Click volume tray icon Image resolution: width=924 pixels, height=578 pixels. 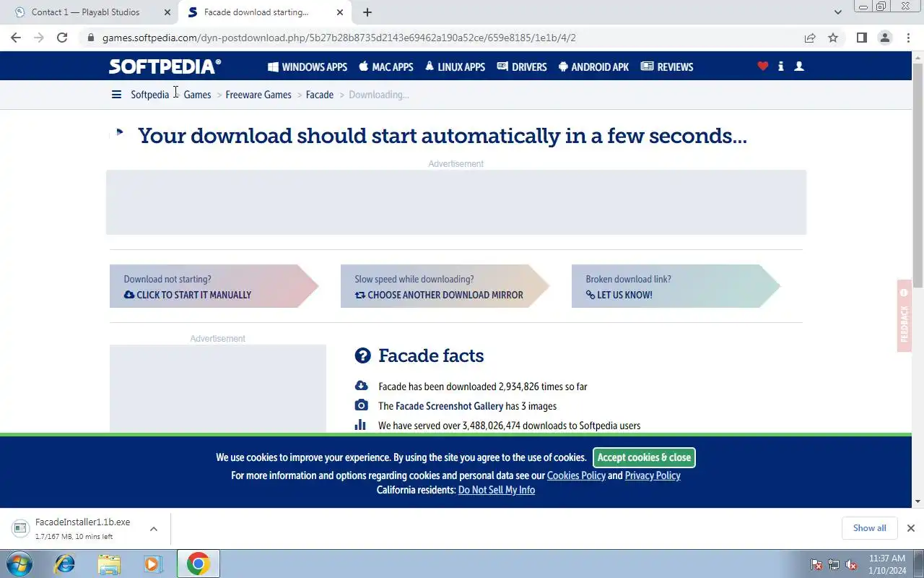coord(851,564)
